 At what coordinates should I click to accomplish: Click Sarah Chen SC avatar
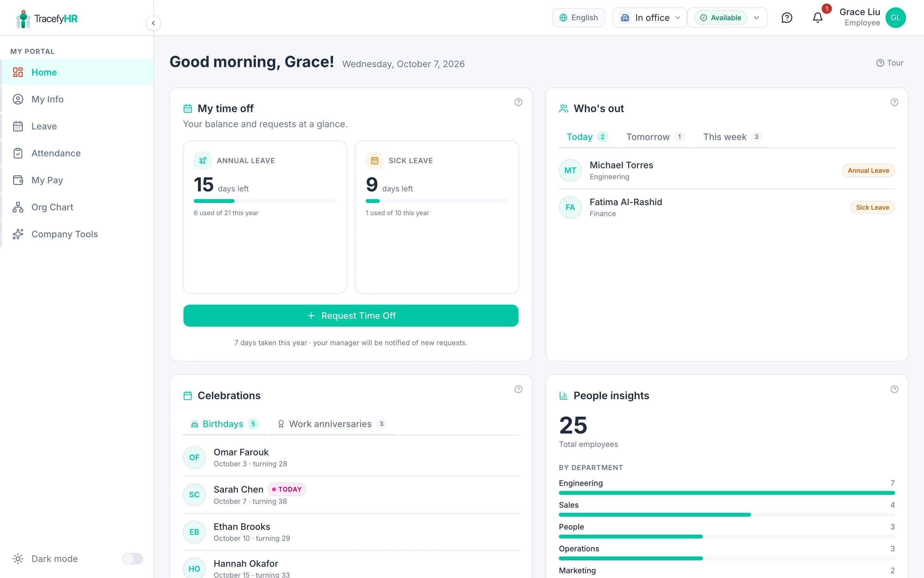[x=194, y=495]
